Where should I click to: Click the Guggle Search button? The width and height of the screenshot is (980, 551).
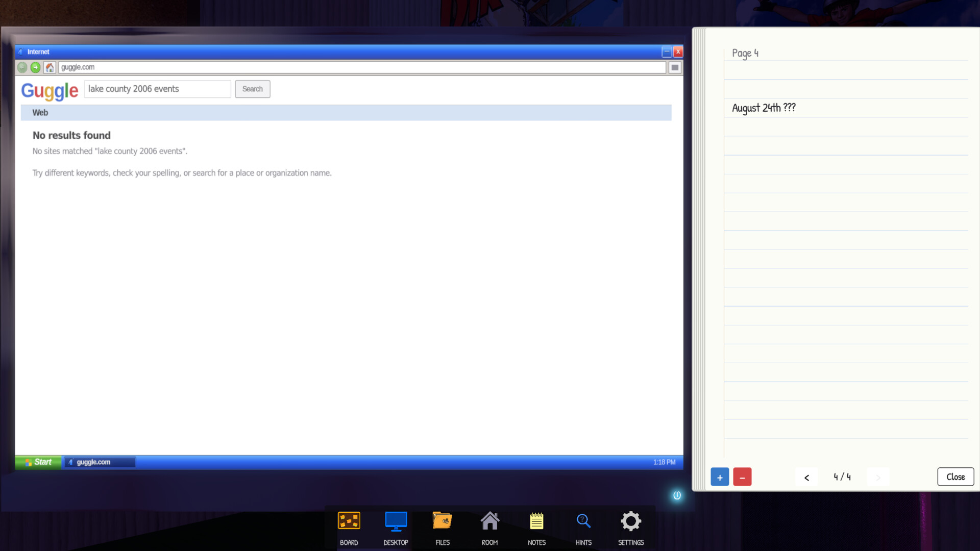coord(253,89)
